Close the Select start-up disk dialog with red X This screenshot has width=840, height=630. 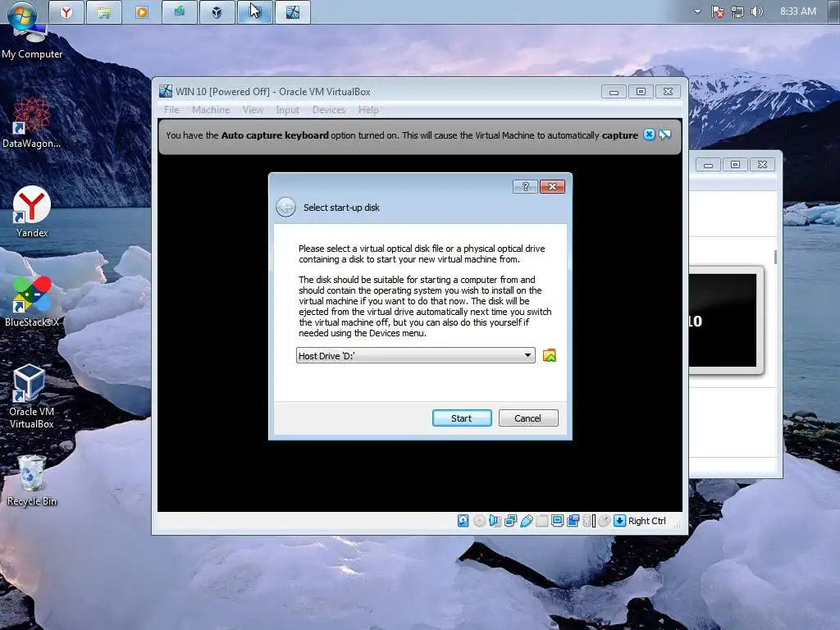[x=552, y=186]
